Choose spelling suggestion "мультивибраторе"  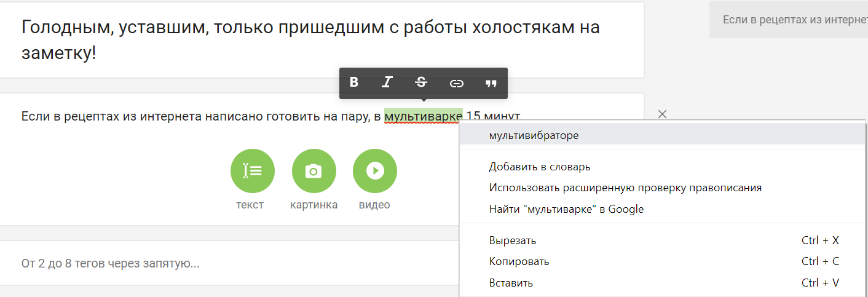point(534,135)
